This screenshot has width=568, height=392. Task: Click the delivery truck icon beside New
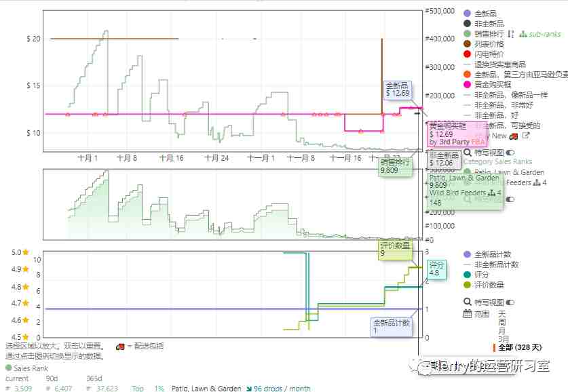513,136
